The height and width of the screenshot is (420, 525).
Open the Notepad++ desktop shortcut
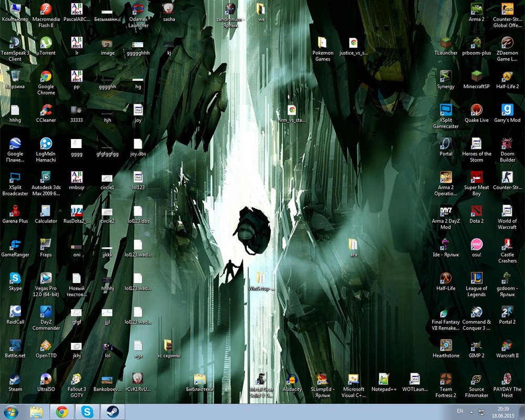pyautogui.click(x=384, y=383)
